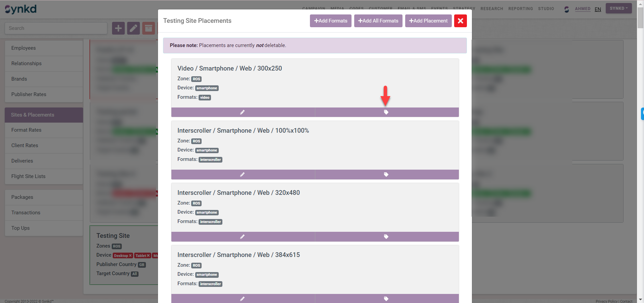
Task: Click the Add Placement button
Action: coord(428,21)
